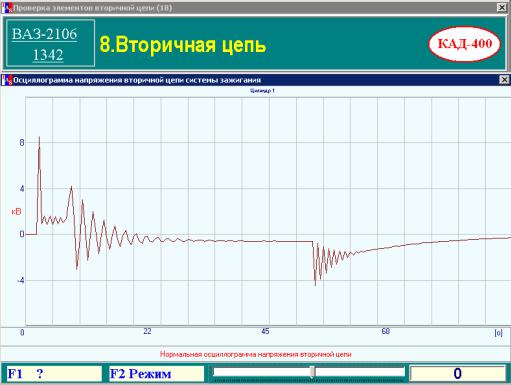This screenshot has width=511, height=385.
Task: Click the -4 kV axis label
Action: (x=21, y=281)
